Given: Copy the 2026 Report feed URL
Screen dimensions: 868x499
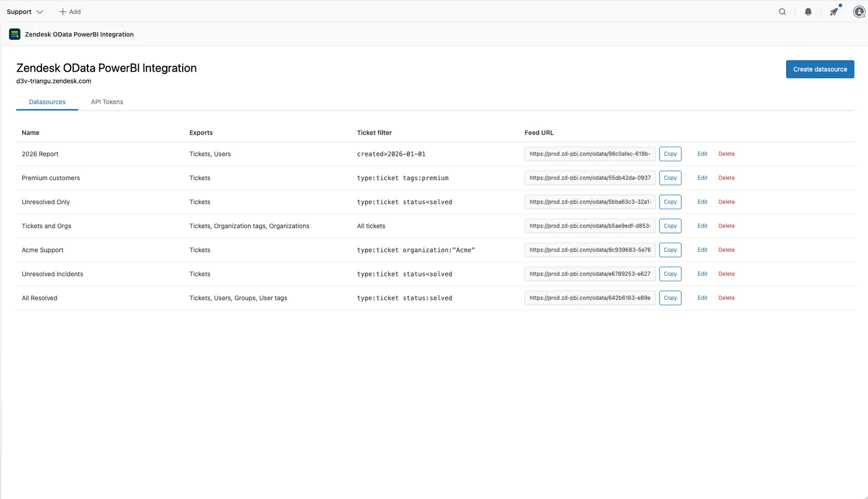Looking at the screenshot, I should click(671, 154).
